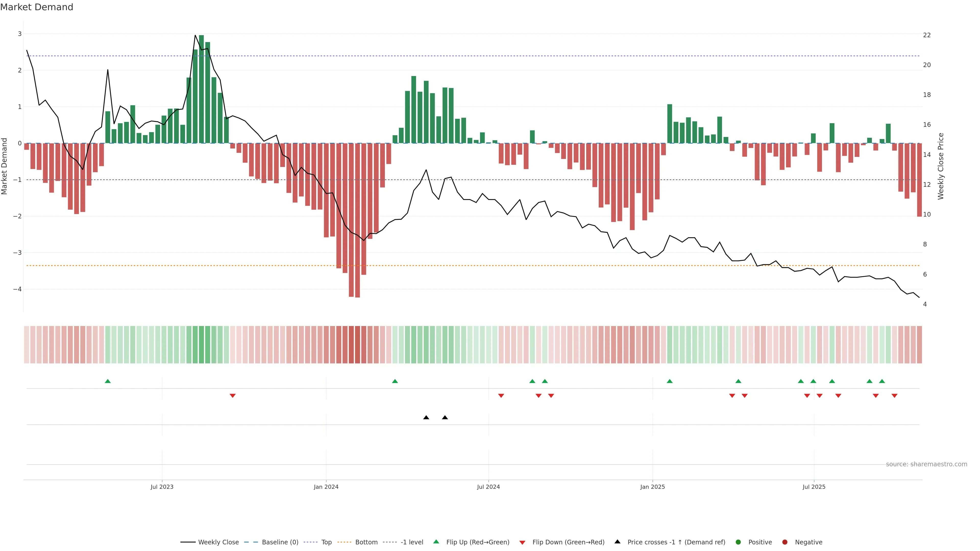Image resolution: width=980 pixels, height=551 pixels.
Task: Click the last red flip-down marker on the right
Action: [x=895, y=396]
